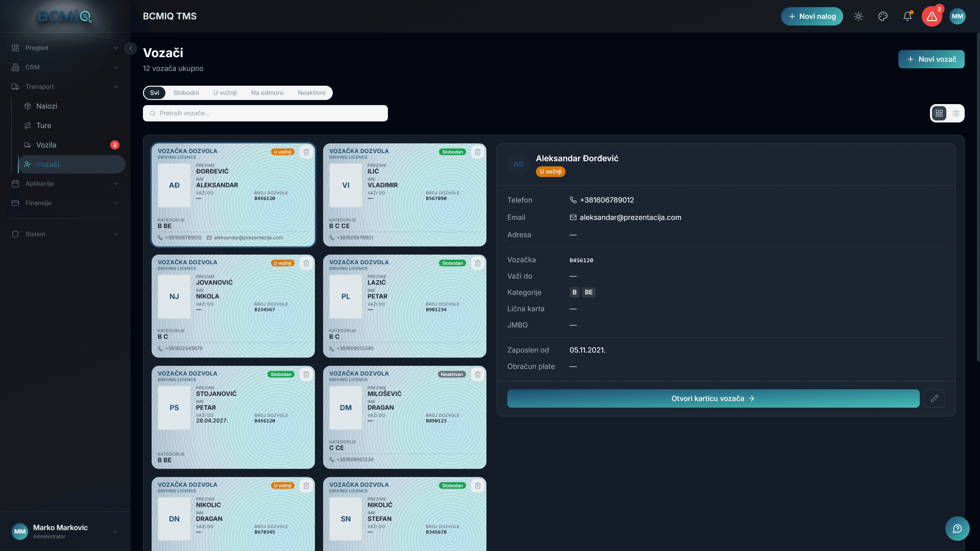
Task: Delete Nikola Jovanović driver card
Action: click(x=306, y=263)
